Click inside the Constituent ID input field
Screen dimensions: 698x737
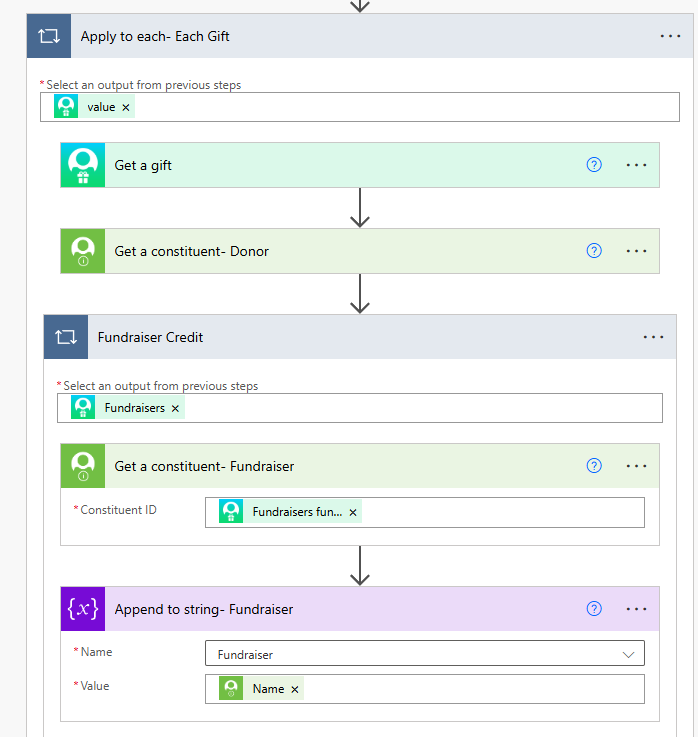[x=503, y=512]
